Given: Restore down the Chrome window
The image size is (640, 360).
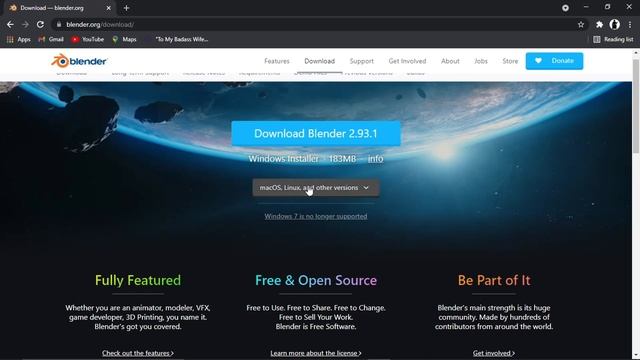Looking at the screenshot, I should click(x=607, y=7).
